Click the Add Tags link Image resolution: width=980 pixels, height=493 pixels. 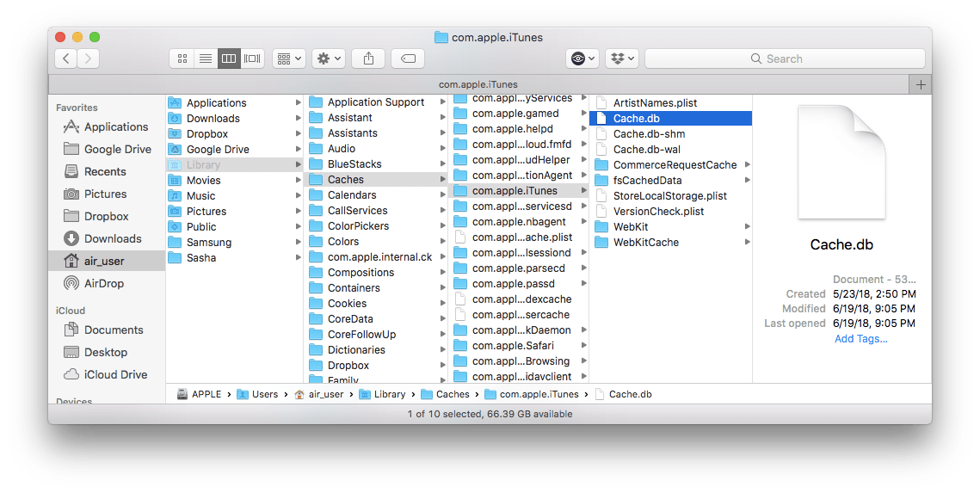click(x=860, y=339)
